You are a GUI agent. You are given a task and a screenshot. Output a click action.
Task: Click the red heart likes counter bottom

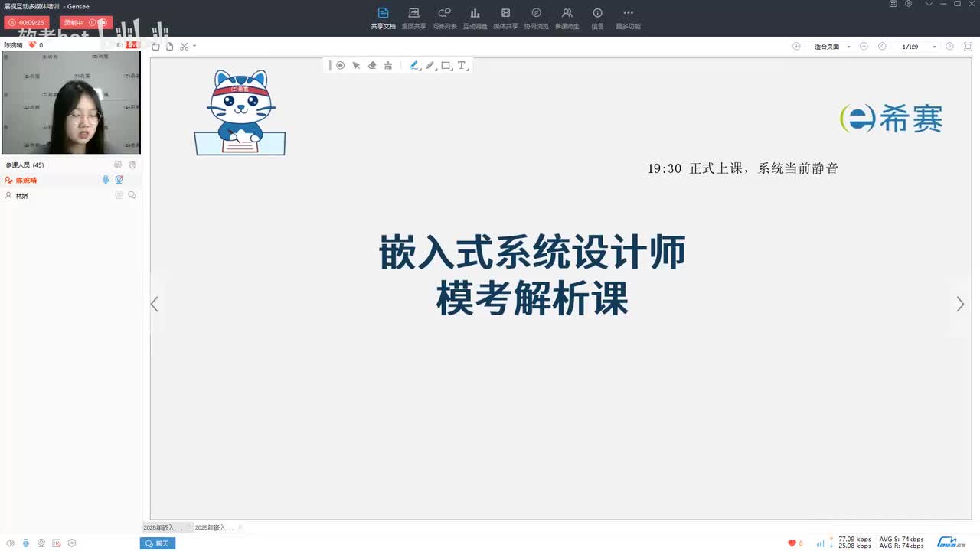(x=795, y=543)
